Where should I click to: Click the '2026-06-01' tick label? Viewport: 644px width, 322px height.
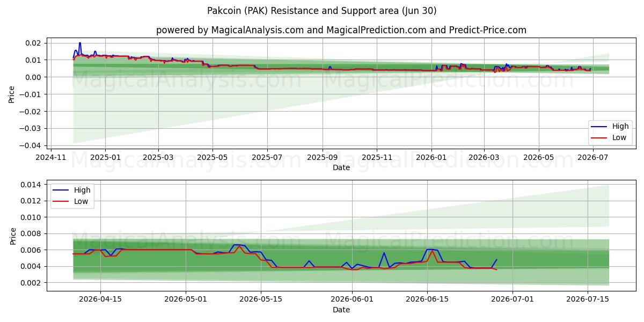[352, 299]
